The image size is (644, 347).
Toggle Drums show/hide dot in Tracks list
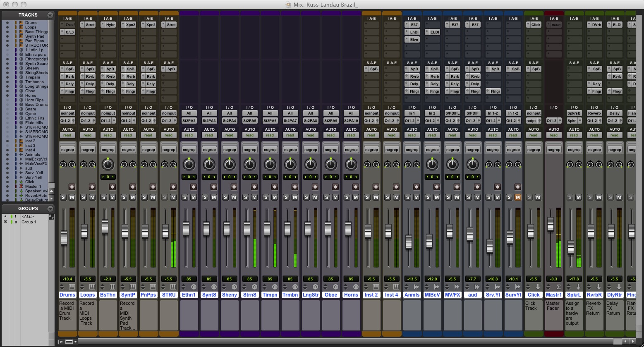(x=7, y=23)
